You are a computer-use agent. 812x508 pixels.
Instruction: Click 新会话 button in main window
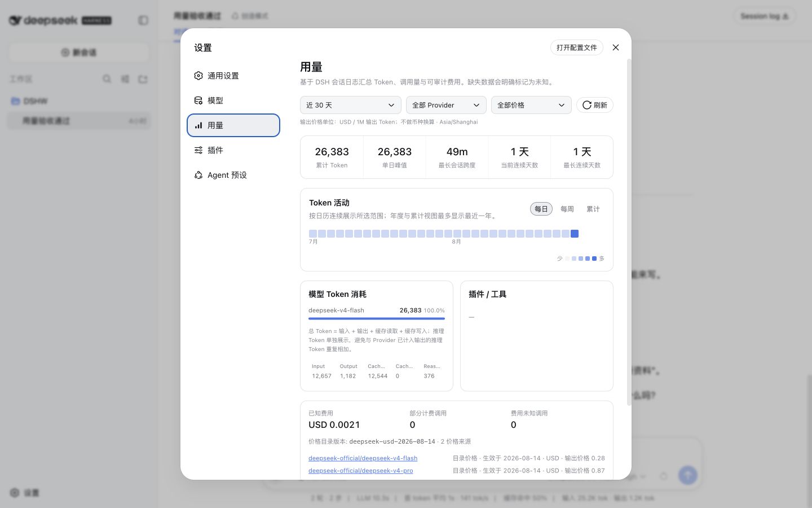[x=79, y=52]
